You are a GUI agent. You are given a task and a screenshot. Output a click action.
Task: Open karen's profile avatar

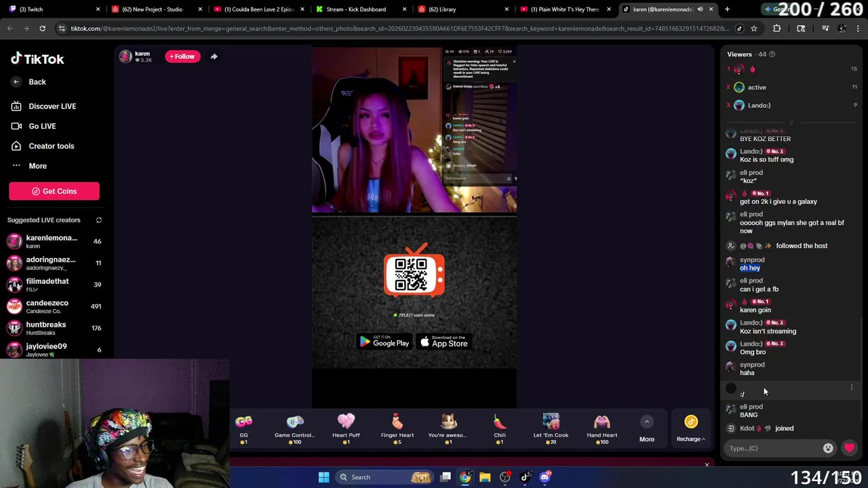tap(125, 56)
